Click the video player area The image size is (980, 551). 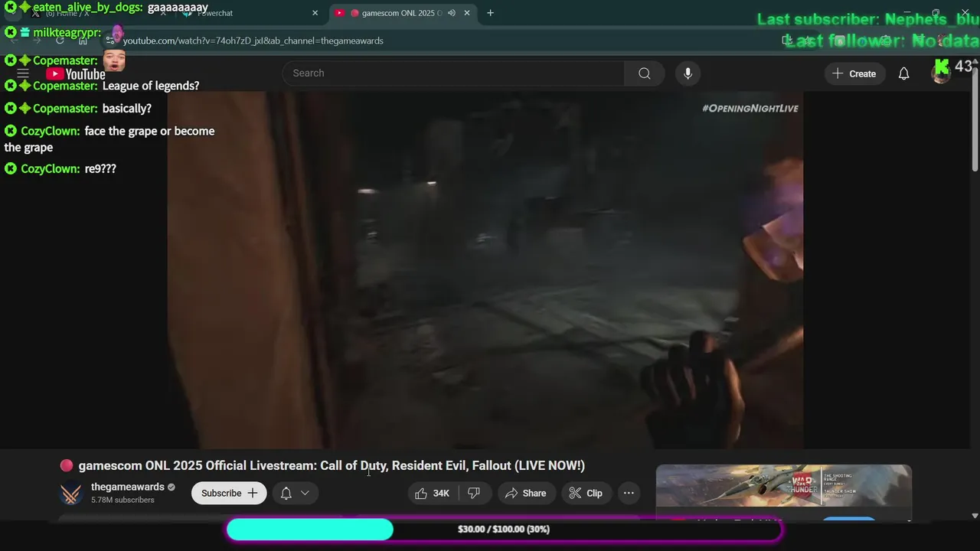point(485,270)
